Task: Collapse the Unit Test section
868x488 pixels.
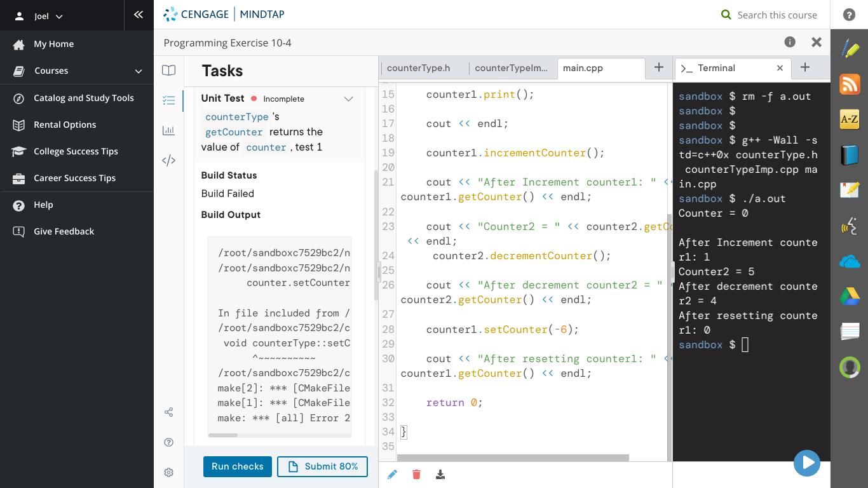Action: (x=348, y=99)
